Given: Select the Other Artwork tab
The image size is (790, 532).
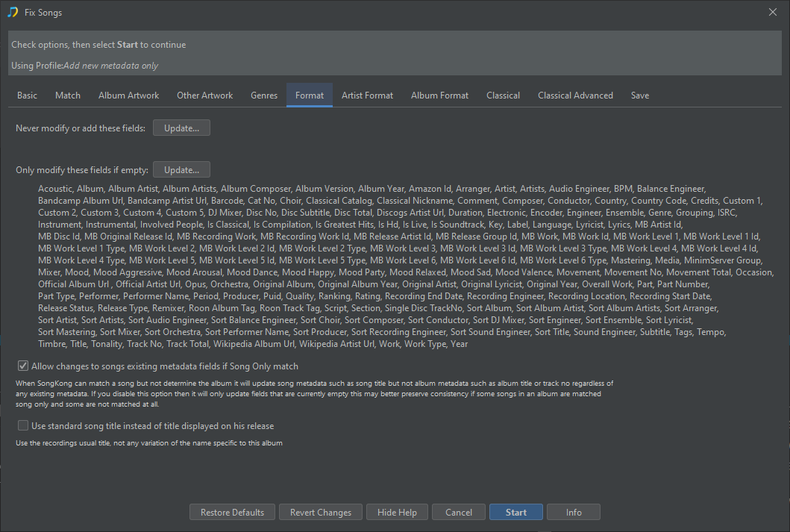Looking at the screenshot, I should 204,96.
